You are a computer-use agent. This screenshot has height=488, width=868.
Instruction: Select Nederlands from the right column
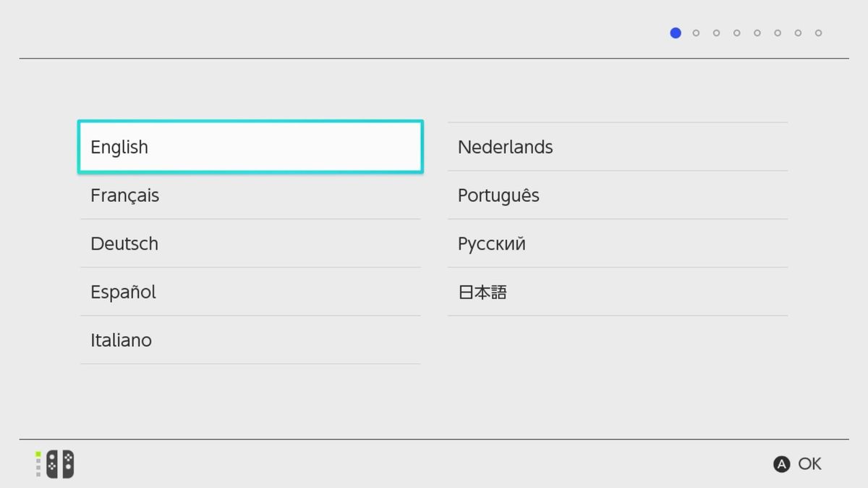tap(617, 147)
